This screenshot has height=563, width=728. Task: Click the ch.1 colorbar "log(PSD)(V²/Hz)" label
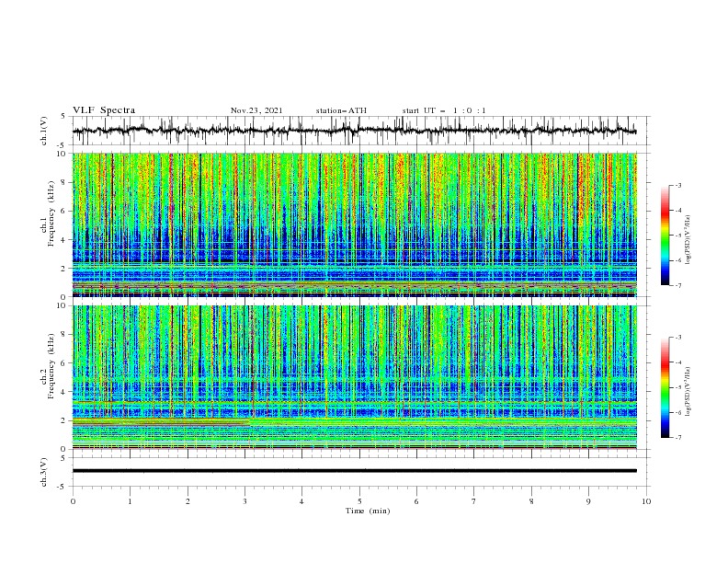tap(688, 240)
